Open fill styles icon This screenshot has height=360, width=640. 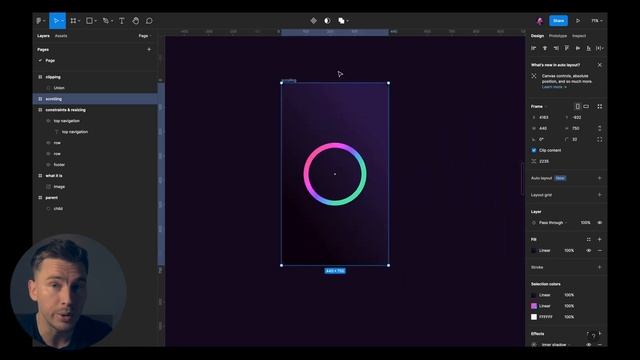[589, 239]
